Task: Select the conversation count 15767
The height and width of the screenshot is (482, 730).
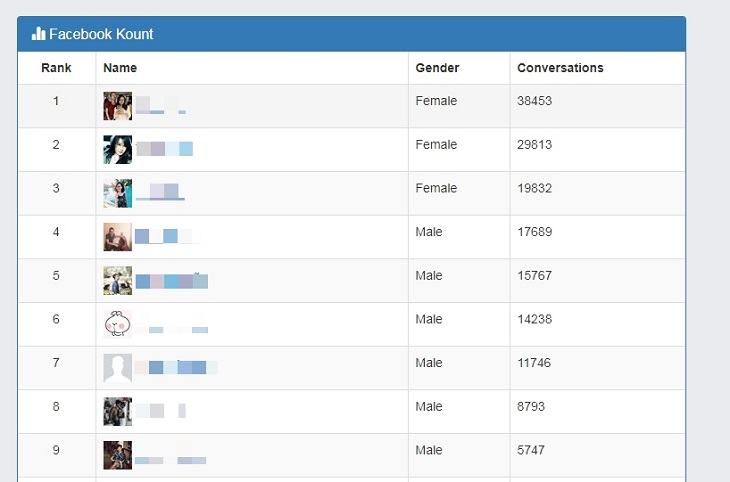Action: coord(534,276)
